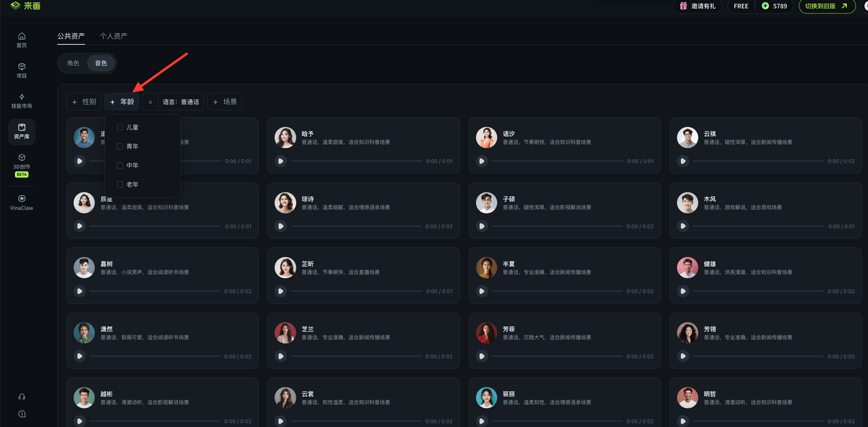
Task: Play the 琼诗 voice sample
Action: [x=281, y=226]
